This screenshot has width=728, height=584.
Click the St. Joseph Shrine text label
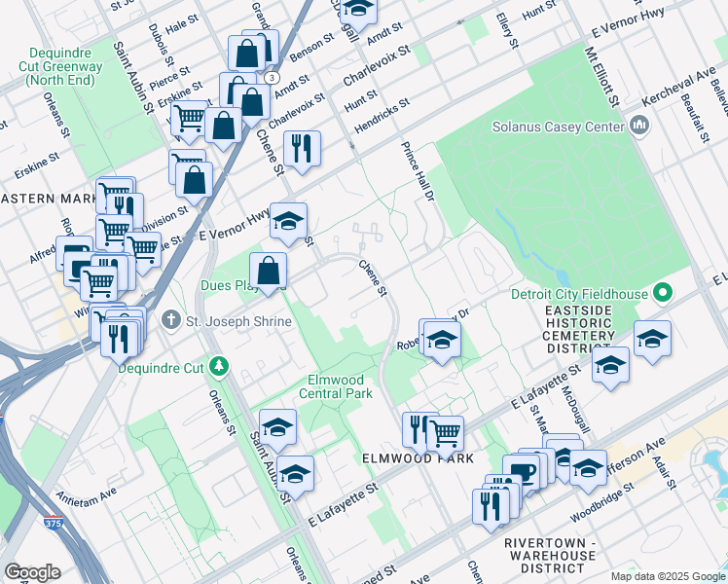click(x=239, y=321)
